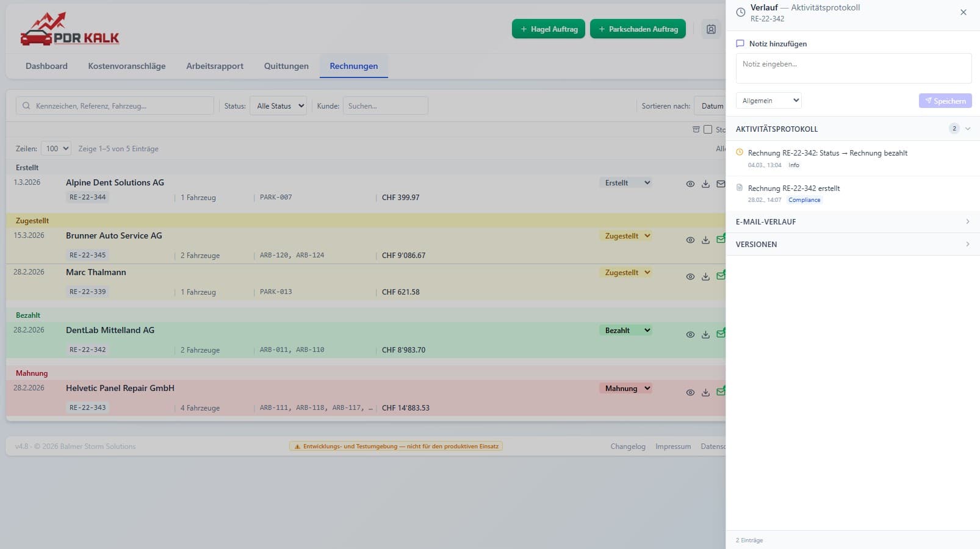Preview the Helvetic Panel Repair GmbH invoice
The height and width of the screenshot is (549, 980).
pyautogui.click(x=690, y=393)
